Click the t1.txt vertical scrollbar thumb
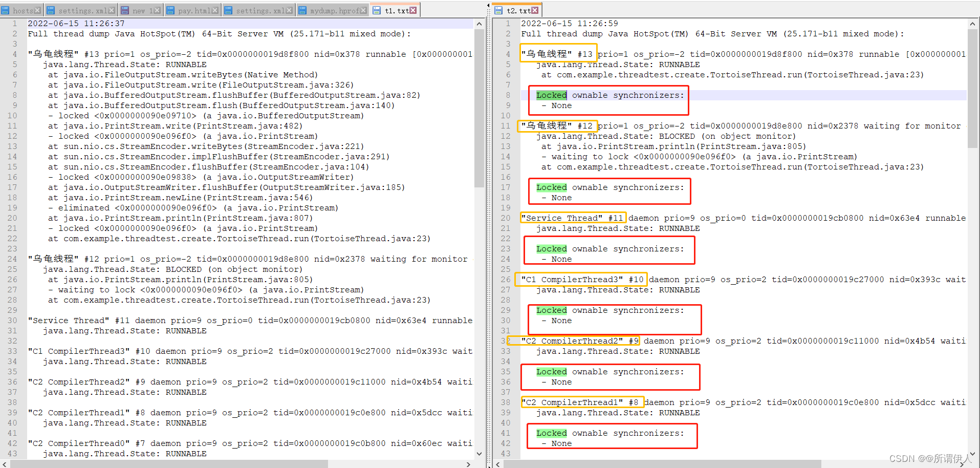 point(479,108)
